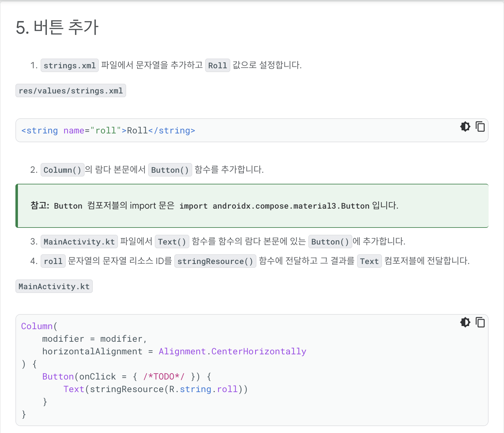Viewport: 504px width, 433px height.
Task: Click the Text inline code in step 4
Action: click(369, 261)
